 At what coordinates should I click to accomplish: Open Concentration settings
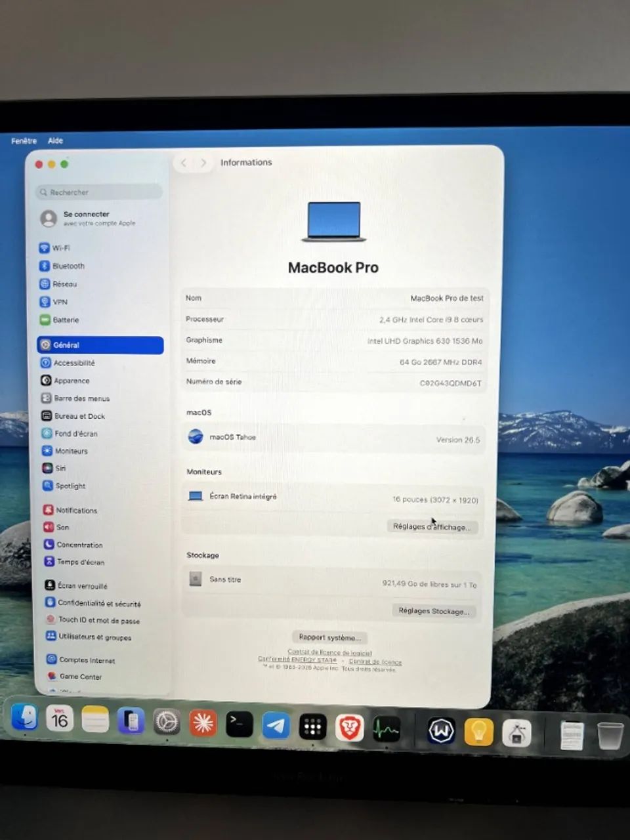pyautogui.click(x=73, y=545)
